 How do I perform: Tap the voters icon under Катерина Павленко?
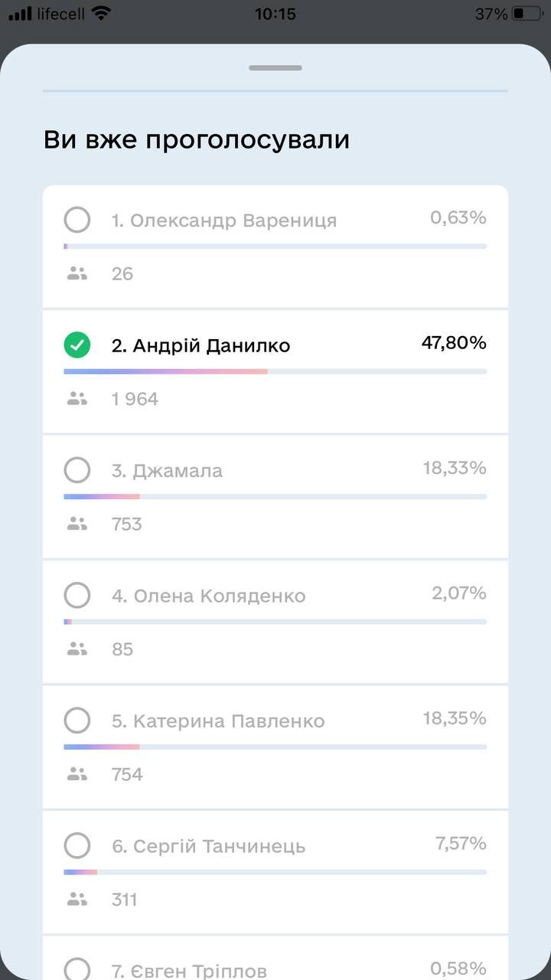pyautogui.click(x=77, y=774)
